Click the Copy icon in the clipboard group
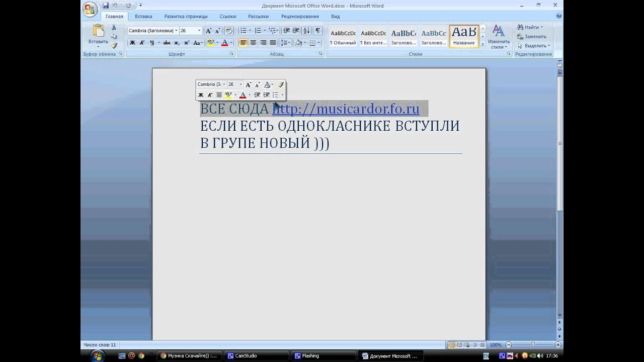This screenshot has height=362, width=644. point(114,36)
